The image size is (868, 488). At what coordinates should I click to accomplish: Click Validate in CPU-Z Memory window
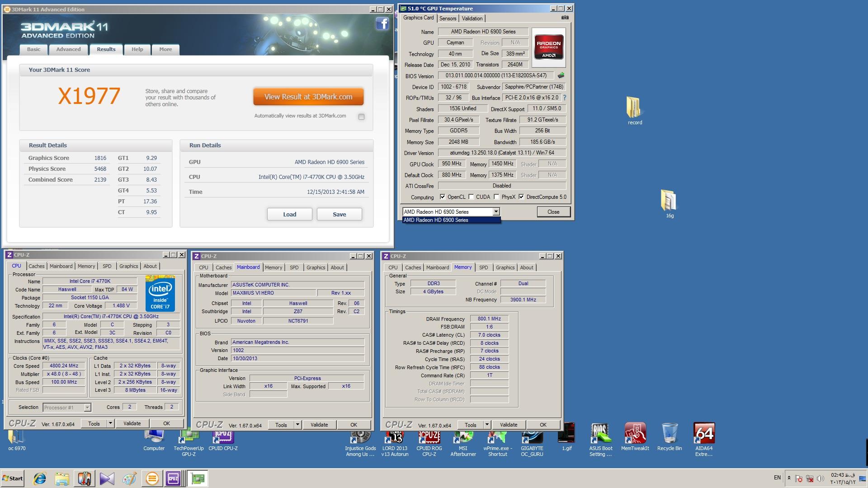[508, 425]
